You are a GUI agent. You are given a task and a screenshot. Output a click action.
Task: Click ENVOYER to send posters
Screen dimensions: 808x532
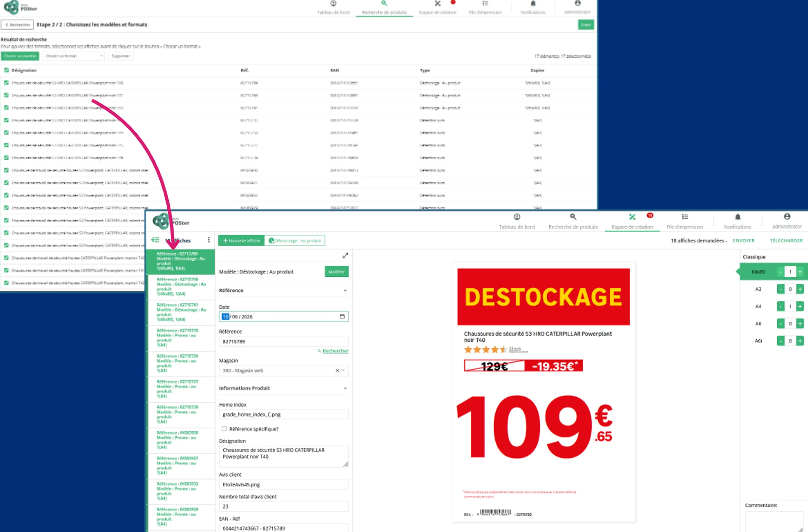(x=744, y=240)
